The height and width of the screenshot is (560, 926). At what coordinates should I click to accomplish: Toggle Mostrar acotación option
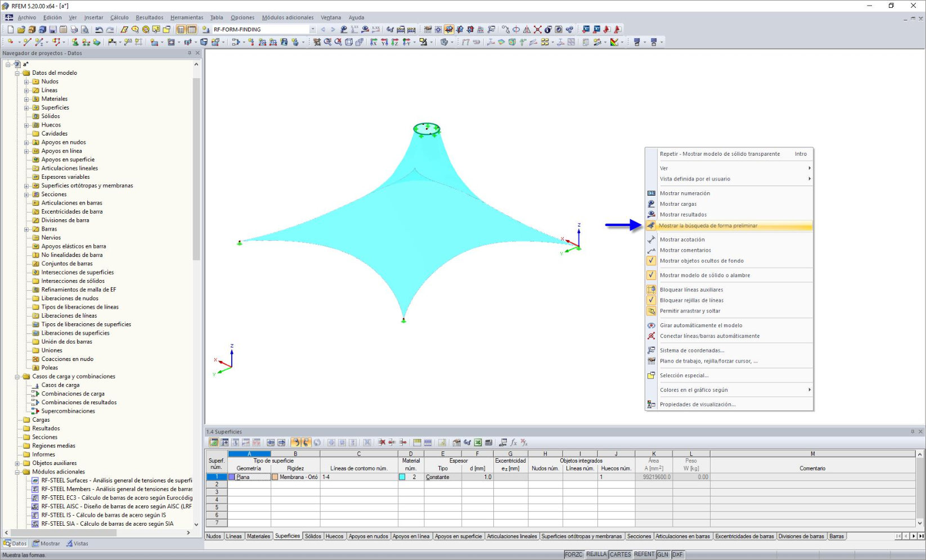click(x=729, y=240)
